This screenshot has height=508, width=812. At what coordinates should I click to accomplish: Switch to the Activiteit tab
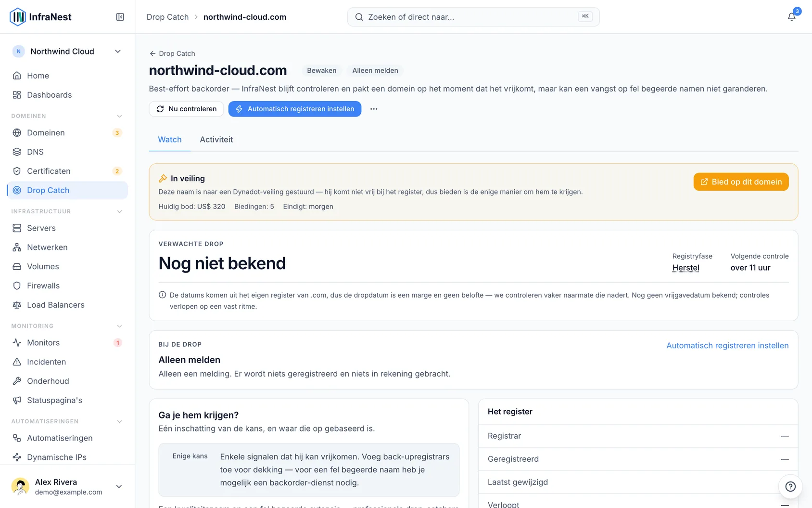[x=216, y=140]
